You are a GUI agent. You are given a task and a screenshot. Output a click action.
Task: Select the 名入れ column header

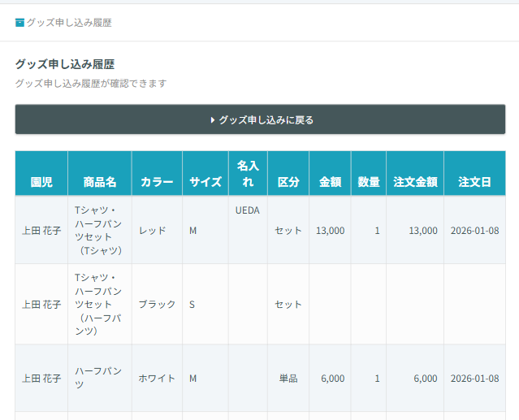(x=248, y=174)
